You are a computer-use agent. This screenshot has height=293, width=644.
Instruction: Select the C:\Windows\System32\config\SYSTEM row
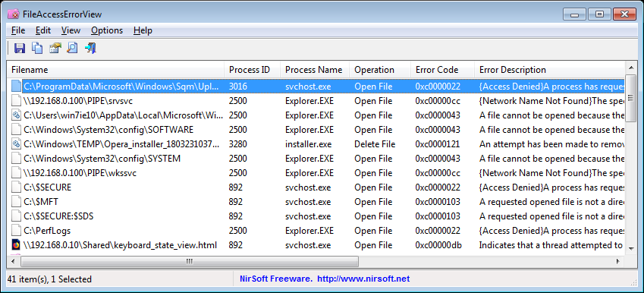[316, 159]
